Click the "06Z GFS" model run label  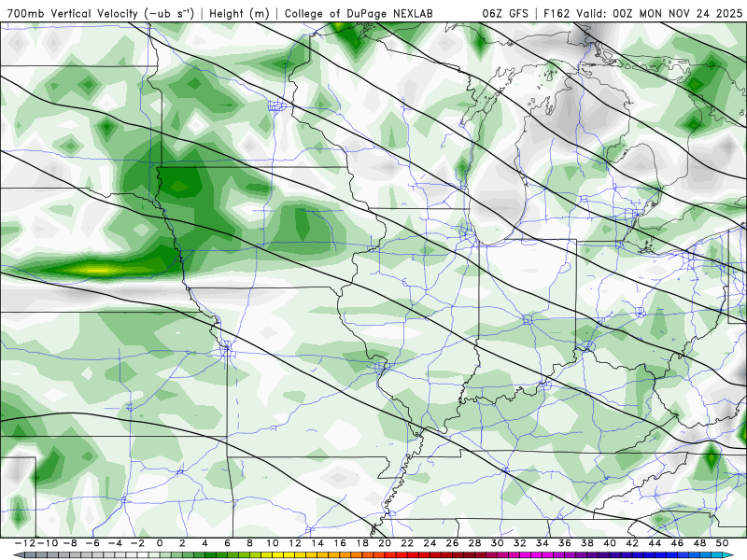point(505,13)
